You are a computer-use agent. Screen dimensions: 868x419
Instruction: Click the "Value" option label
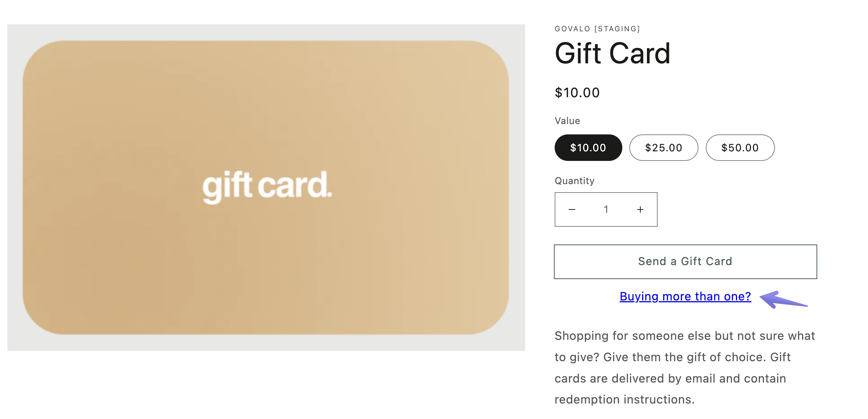coord(567,121)
